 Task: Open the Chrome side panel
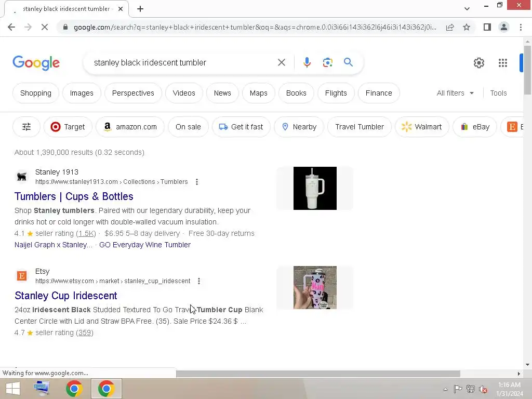[x=487, y=27]
